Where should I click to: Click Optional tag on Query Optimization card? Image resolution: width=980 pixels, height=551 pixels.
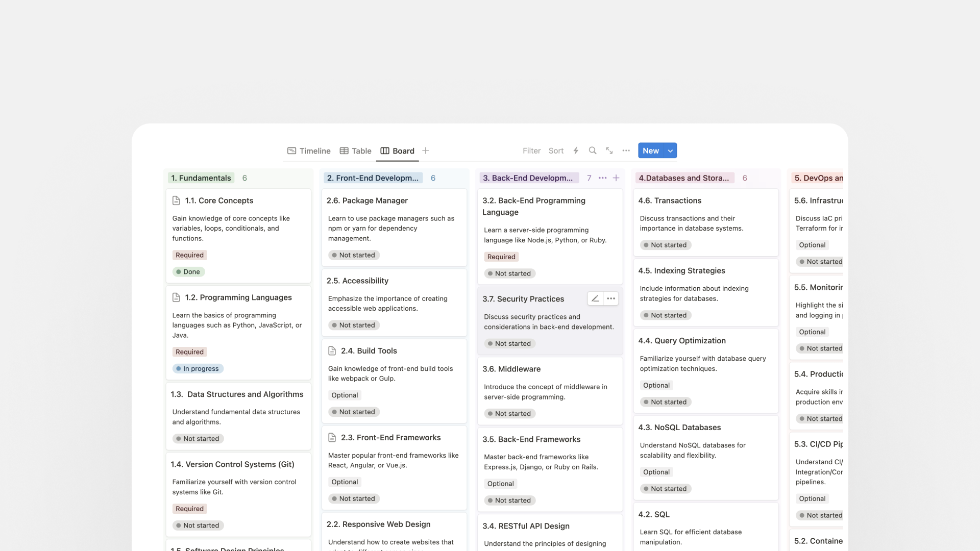point(656,385)
